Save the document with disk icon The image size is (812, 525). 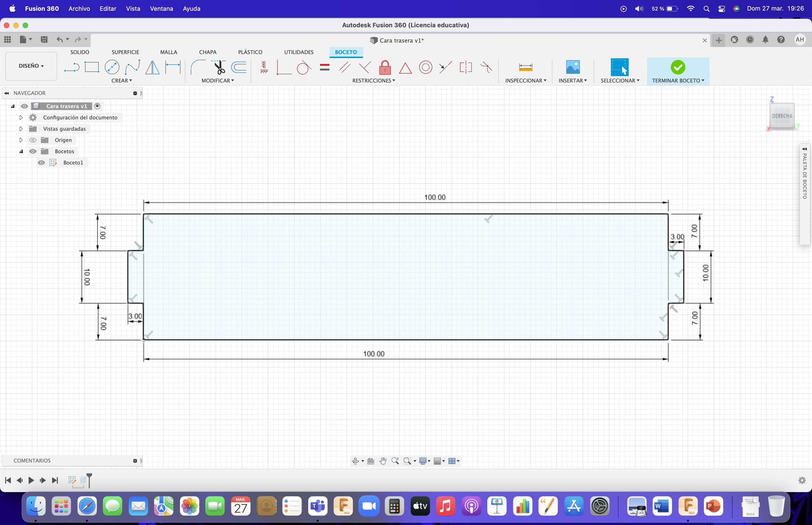(44, 39)
